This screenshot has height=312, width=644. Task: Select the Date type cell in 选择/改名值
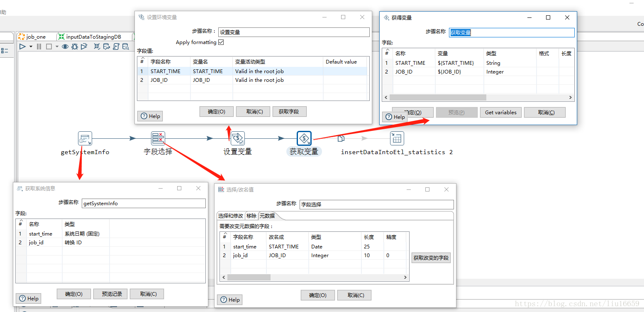pyautogui.click(x=335, y=247)
